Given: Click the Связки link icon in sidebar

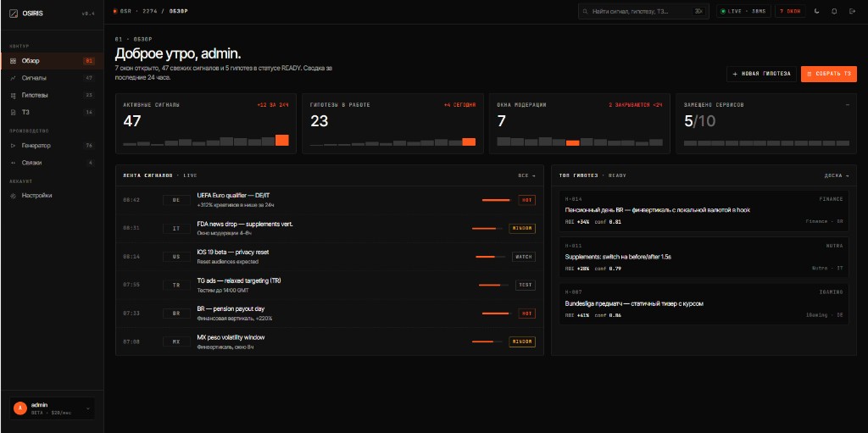Looking at the screenshot, I should [x=14, y=163].
